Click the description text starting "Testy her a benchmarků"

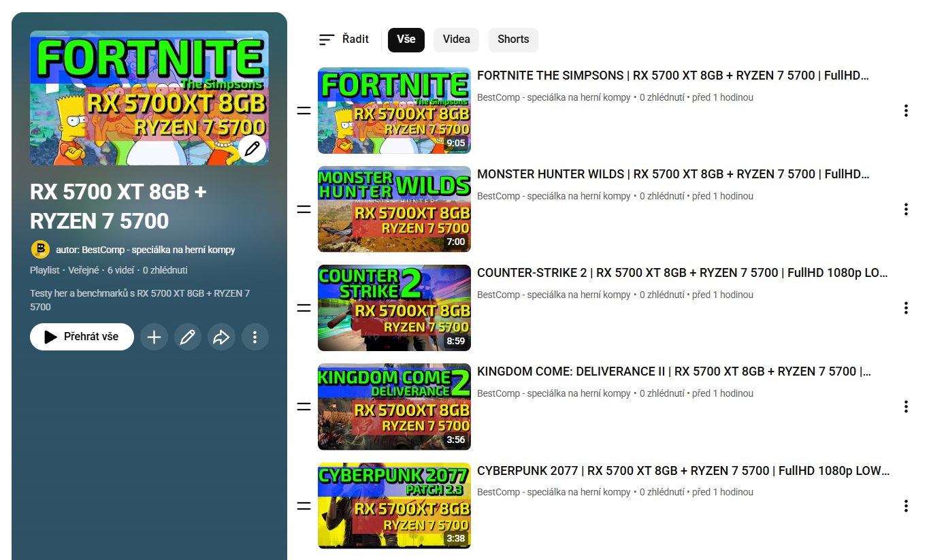pos(140,300)
